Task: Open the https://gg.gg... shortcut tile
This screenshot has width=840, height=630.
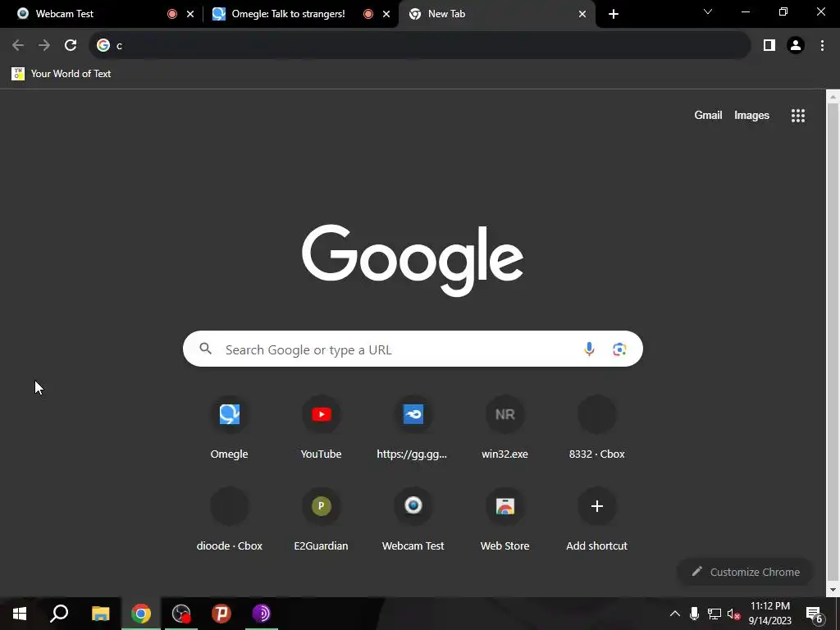Action: (x=413, y=427)
